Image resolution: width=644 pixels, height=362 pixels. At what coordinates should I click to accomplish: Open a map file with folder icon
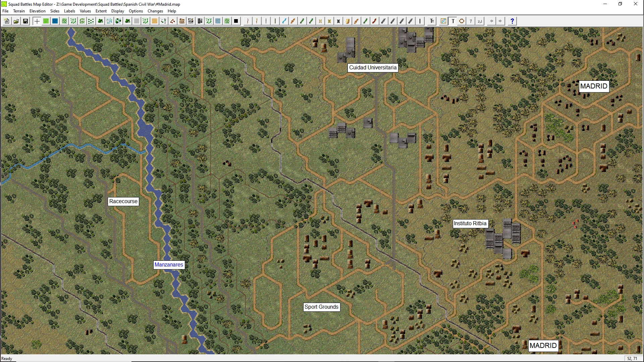(16, 21)
